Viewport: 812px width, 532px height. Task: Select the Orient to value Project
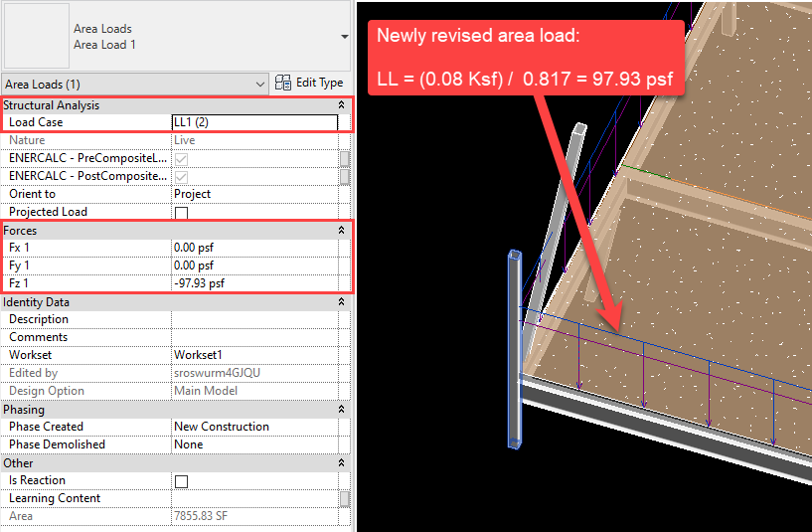(254, 194)
